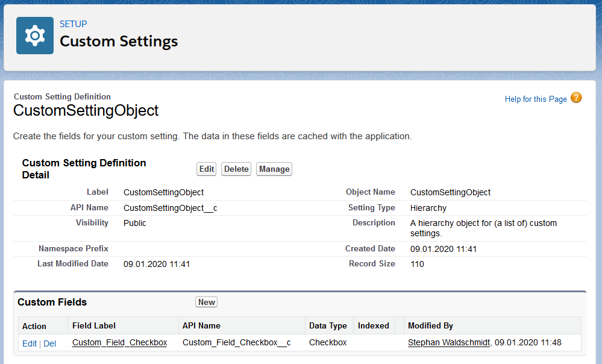Open the Stephan Waldschmidt user link
The image size is (602, 364).
449,342
